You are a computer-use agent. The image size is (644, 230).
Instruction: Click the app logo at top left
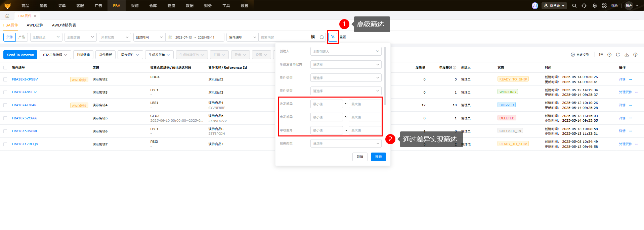point(7,6)
